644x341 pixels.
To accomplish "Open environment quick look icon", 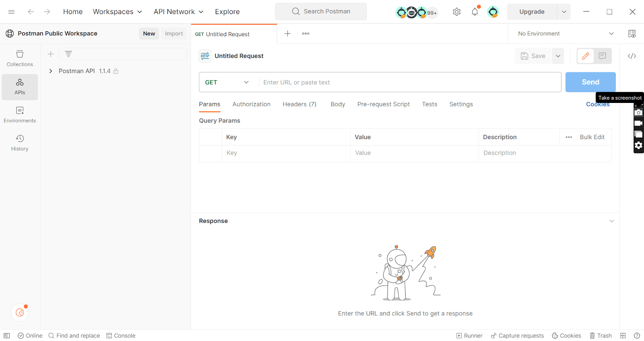I will tap(632, 34).
